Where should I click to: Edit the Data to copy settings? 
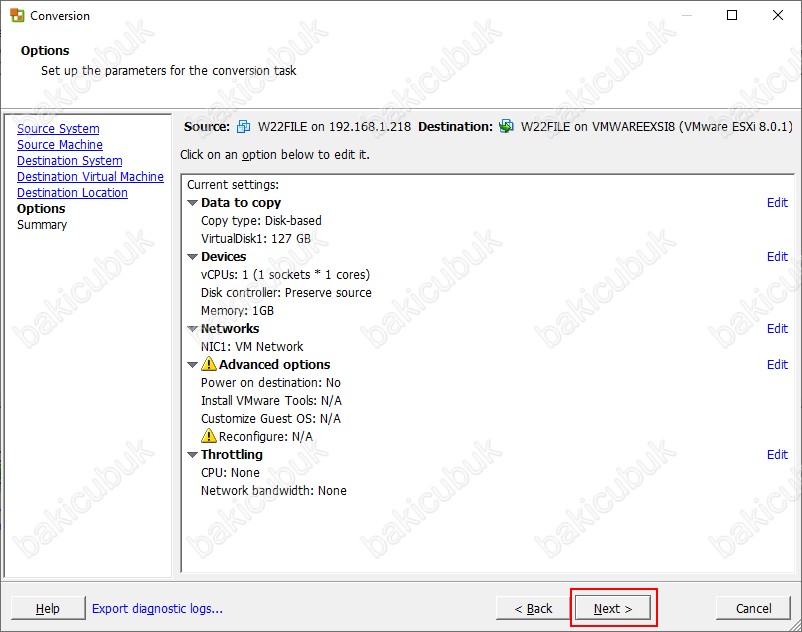tap(777, 202)
